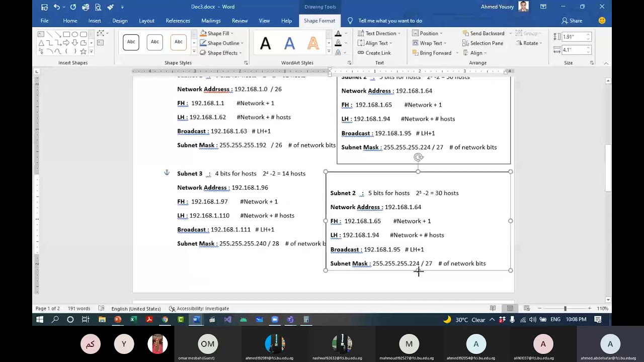Open the Windows Start menu
Screen dimensions: 644x362
39,319
